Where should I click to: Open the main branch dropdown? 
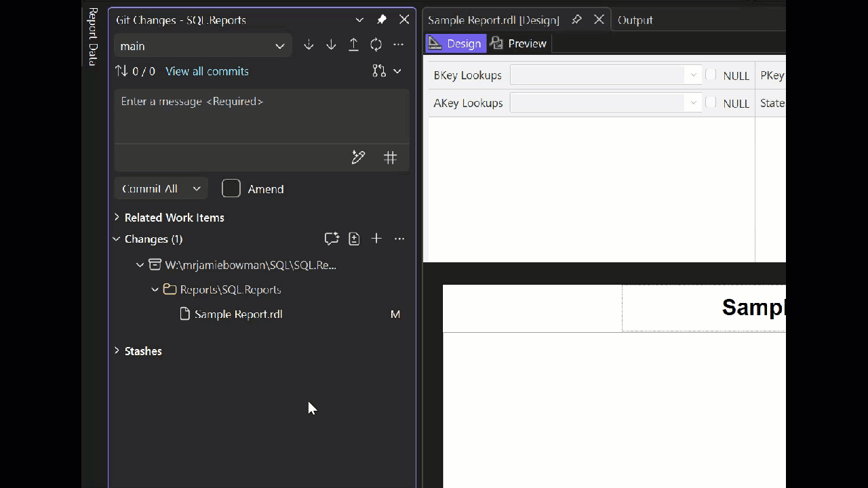[x=202, y=46]
